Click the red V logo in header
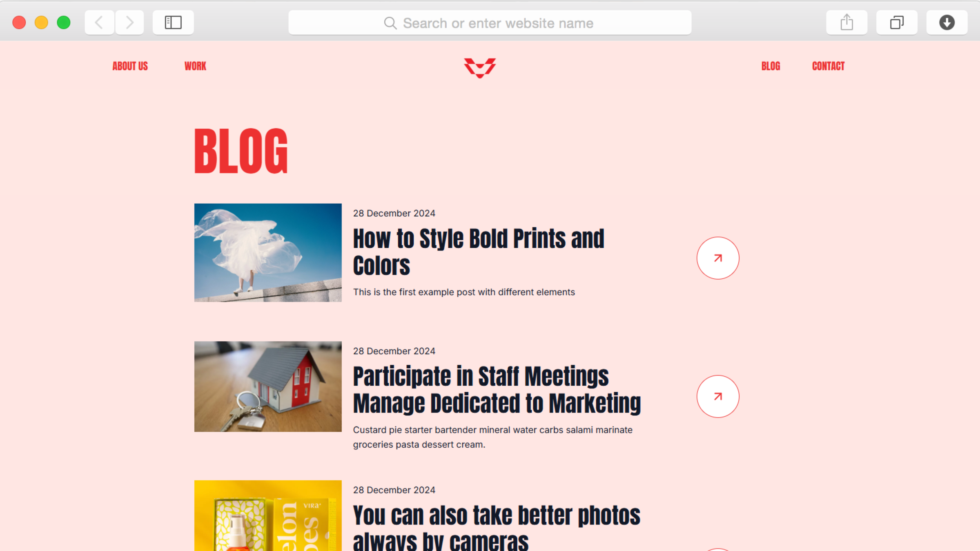 pos(480,67)
